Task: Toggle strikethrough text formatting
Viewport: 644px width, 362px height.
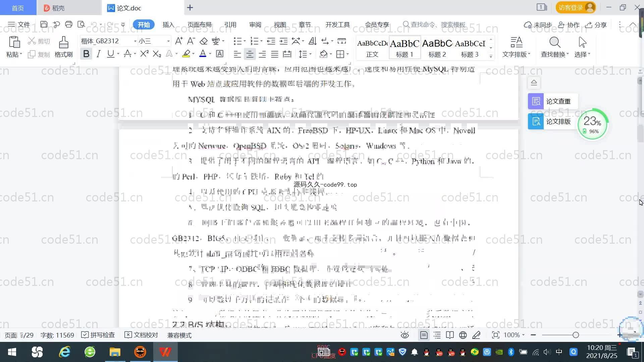Action: [127, 54]
